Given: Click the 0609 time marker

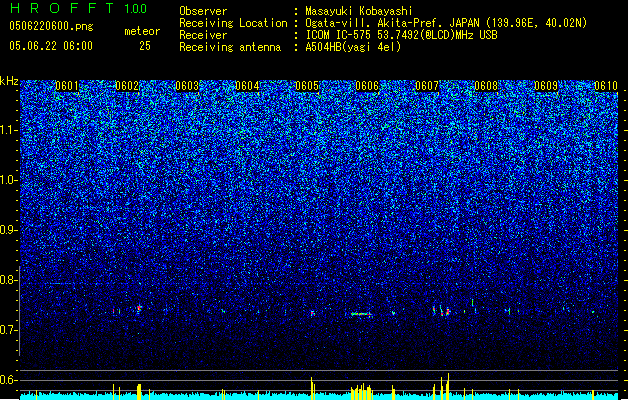Looking at the screenshot, I should [546, 86].
